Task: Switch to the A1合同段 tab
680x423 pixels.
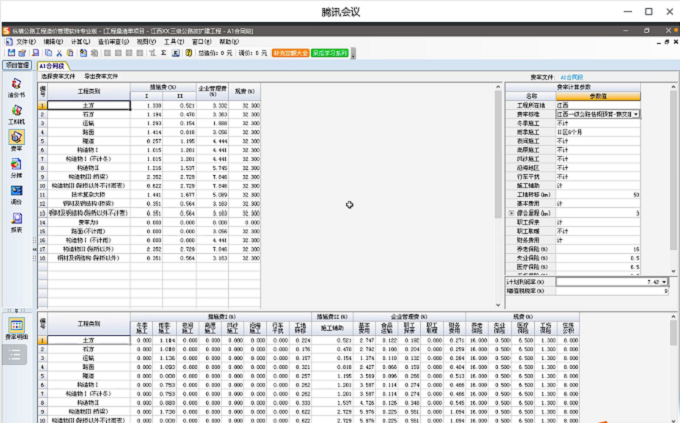Action: 52,66
